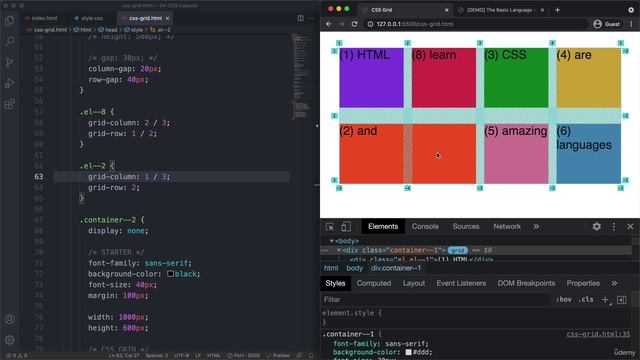
Task: Toggle Prettier in the VS Code status bar
Action: click(278, 356)
